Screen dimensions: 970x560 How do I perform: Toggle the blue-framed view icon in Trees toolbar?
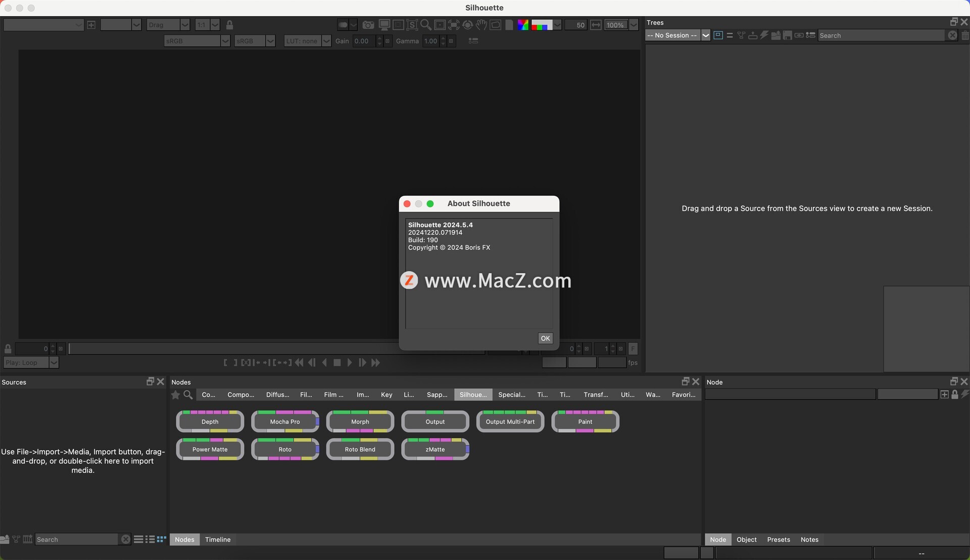coord(718,35)
